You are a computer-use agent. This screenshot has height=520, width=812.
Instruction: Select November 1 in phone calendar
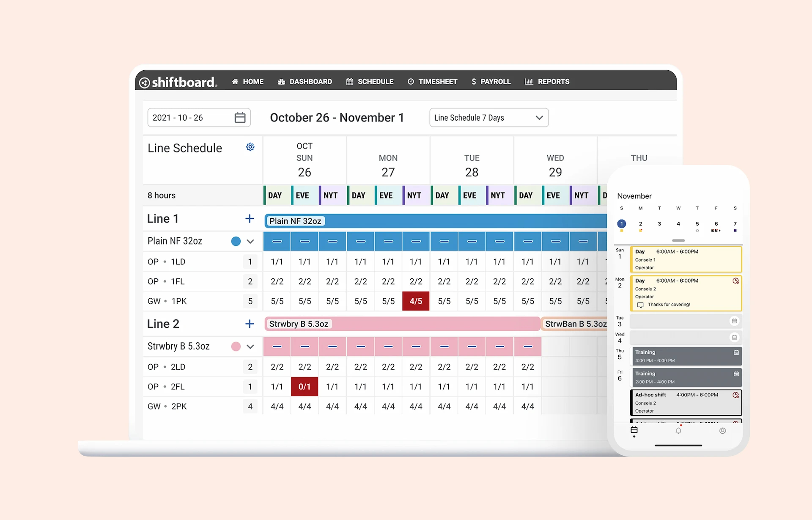point(621,224)
